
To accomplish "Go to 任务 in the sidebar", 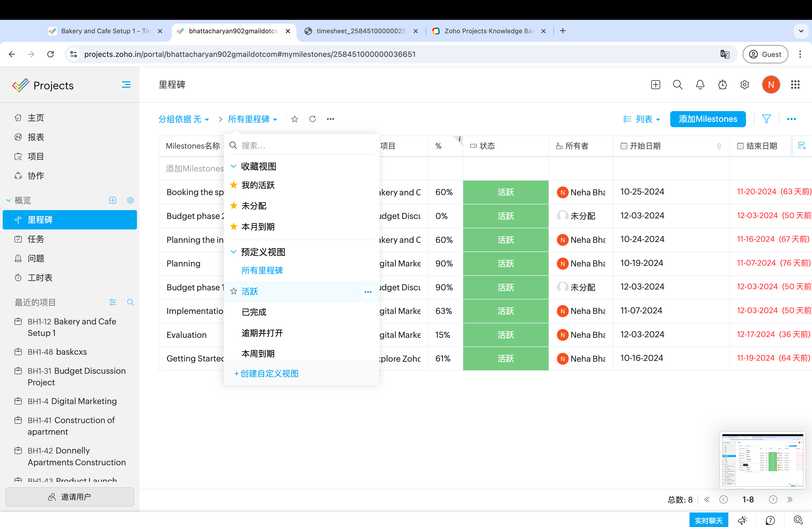I will pos(36,239).
